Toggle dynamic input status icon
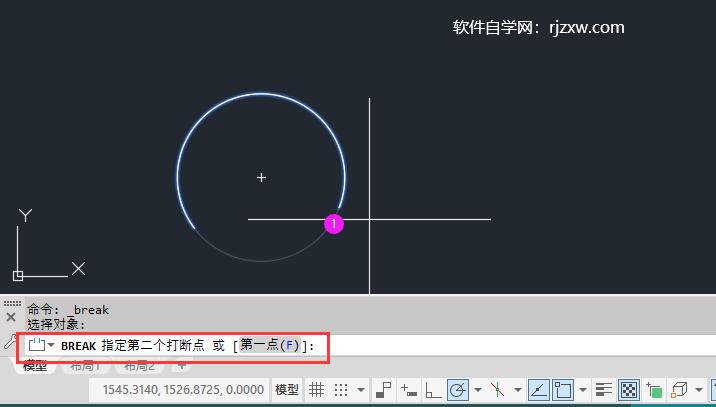 (x=409, y=390)
